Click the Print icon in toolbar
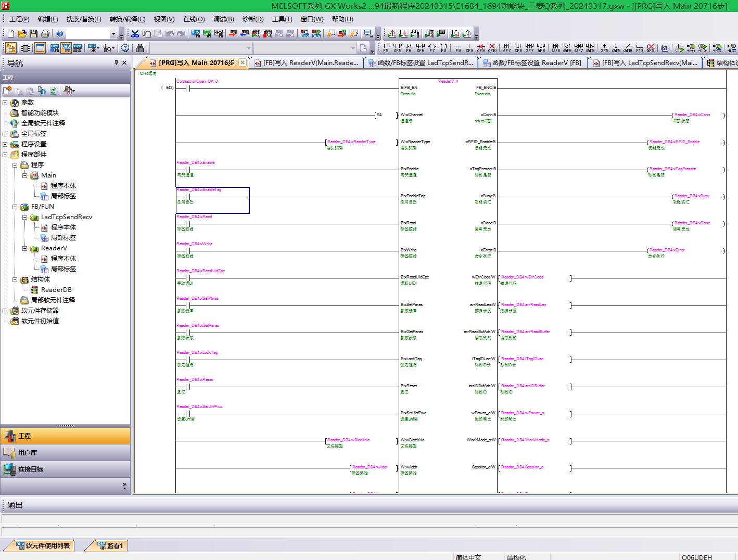Screen dimensions: 738x560 [45, 34]
